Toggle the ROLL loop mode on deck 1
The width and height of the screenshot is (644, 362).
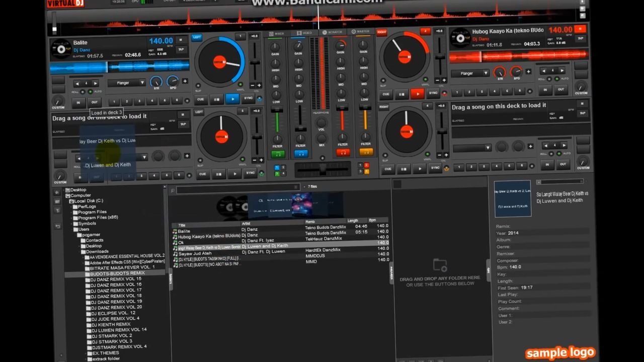(83, 92)
